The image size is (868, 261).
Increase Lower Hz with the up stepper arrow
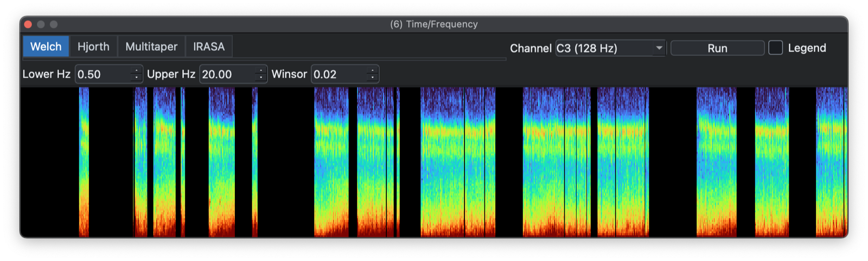point(137,70)
